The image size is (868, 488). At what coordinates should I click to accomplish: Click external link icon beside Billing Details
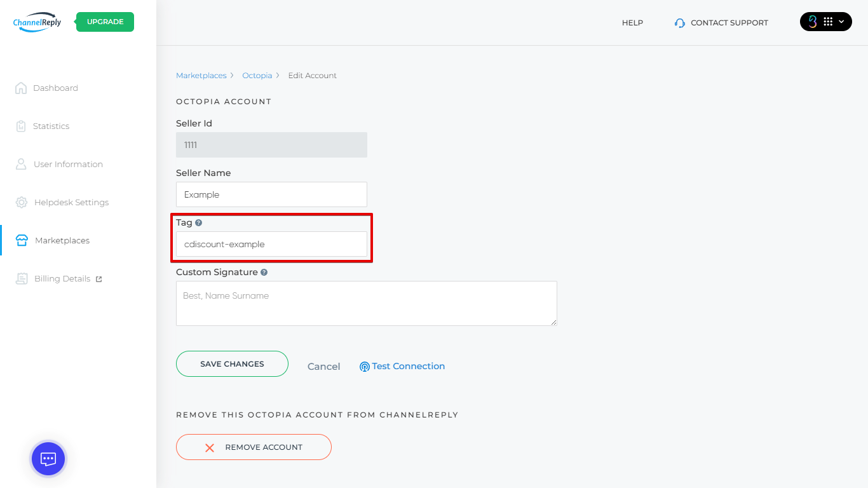tap(98, 279)
